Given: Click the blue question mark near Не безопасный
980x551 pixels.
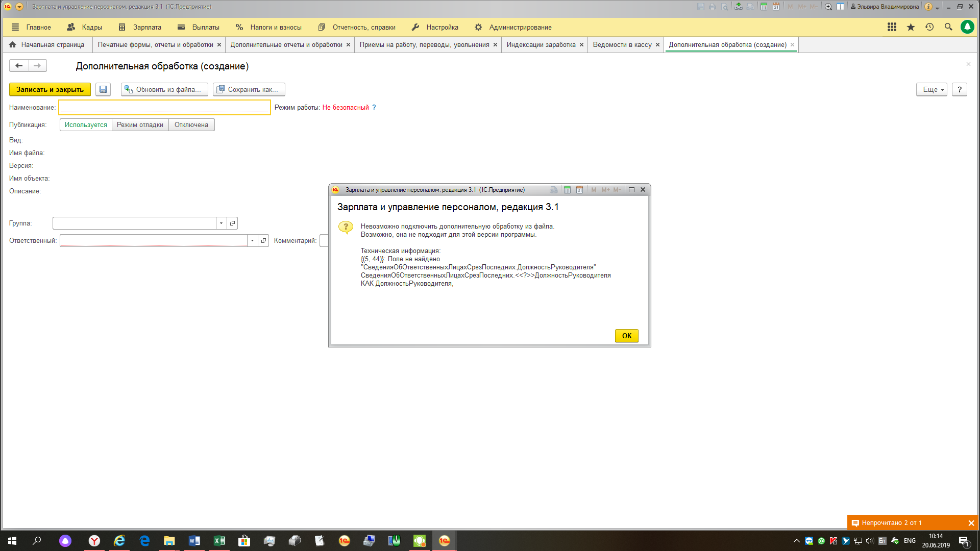Looking at the screenshot, I should [374, 107].
